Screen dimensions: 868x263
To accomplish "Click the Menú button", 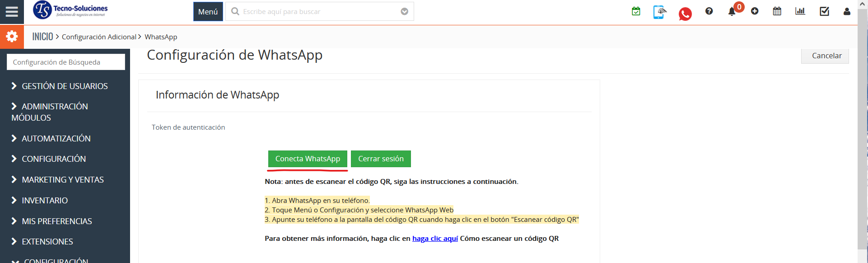I will tap(208, 12).
